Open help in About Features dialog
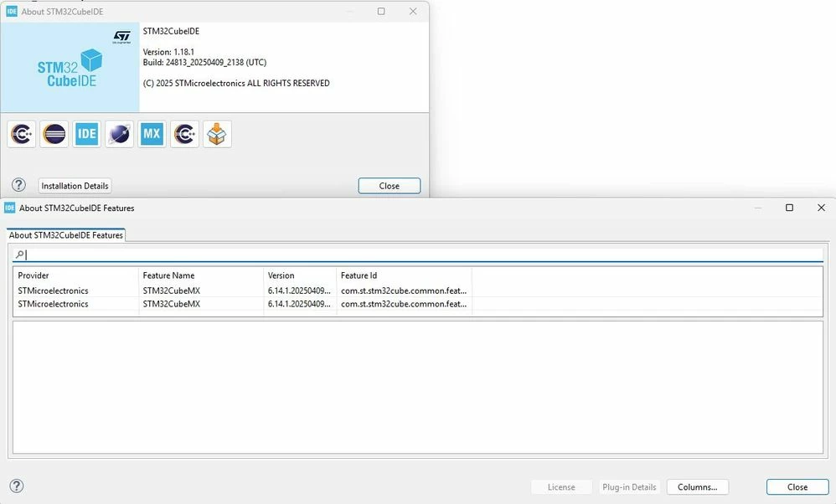Image resolution: width=836 pixels, height=504 pixels. [17, 486]
